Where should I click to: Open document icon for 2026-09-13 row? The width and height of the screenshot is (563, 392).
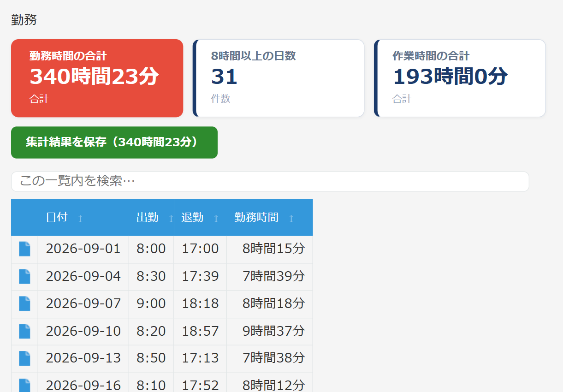coord(24,358)
